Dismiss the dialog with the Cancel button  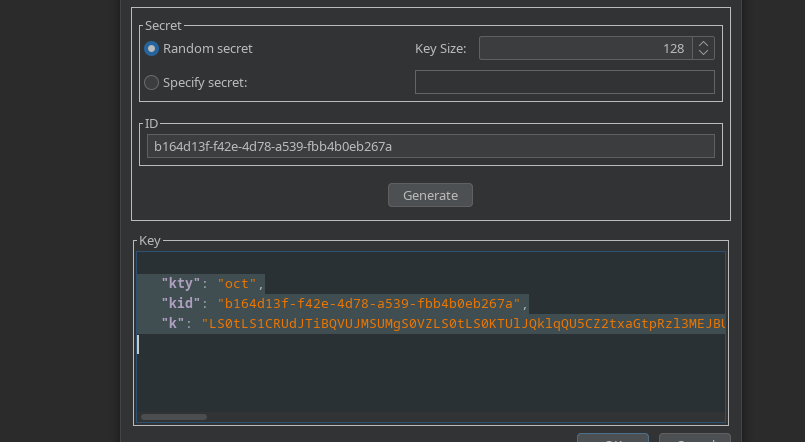coord(694,438)
